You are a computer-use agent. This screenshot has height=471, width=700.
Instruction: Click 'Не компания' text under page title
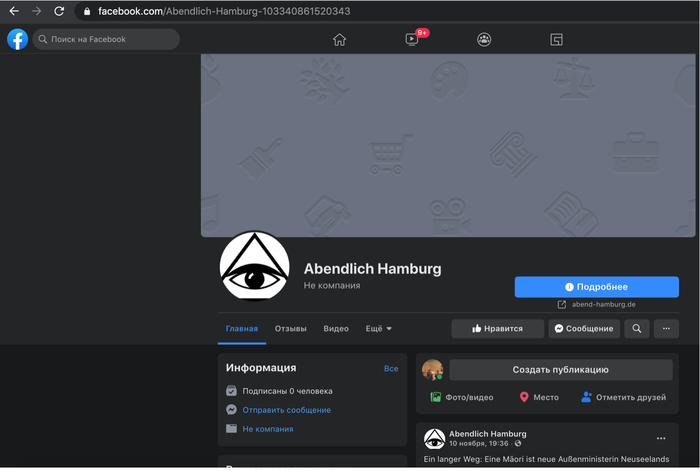(x=332, y=286)
